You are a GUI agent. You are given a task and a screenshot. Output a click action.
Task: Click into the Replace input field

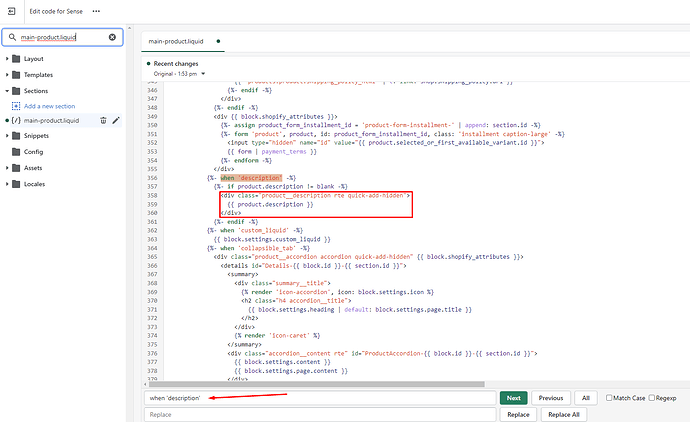(x=320, y=414)
